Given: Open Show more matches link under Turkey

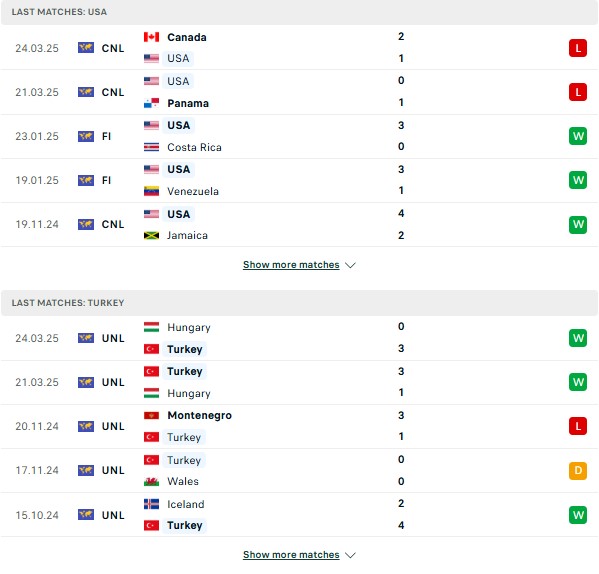Looking at the screenshot, I should [x=291, y=555].
